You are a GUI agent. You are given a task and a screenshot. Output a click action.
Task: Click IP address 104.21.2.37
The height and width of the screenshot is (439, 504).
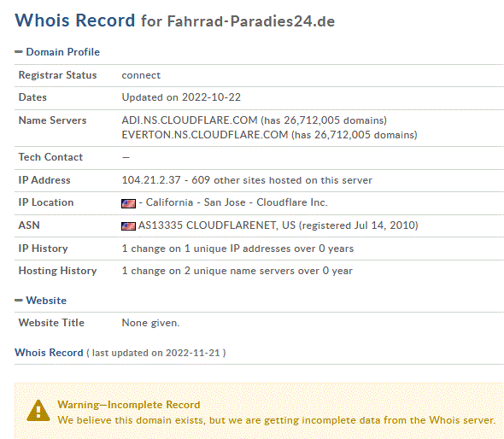click(151, 180)
